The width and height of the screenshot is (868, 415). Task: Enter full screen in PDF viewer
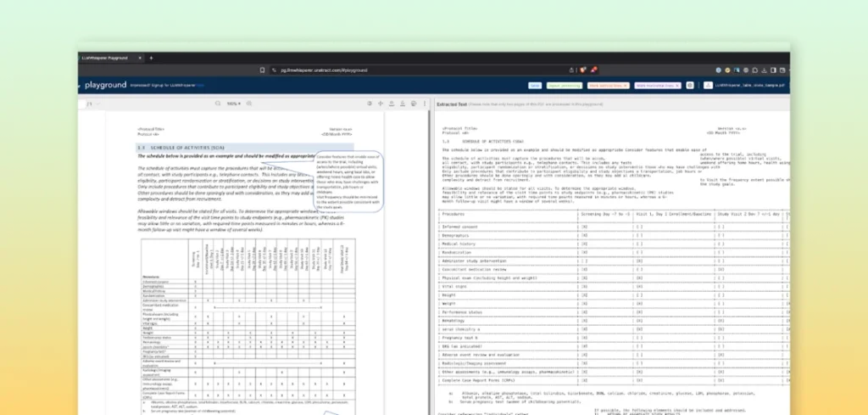click(x=380, y=104)
